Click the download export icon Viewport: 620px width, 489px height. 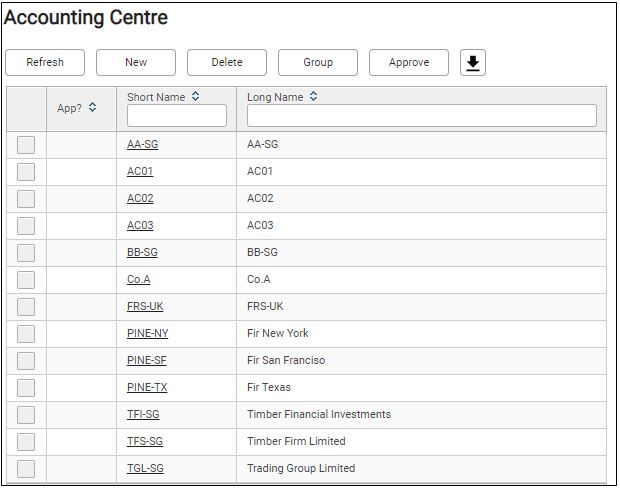click(473, 62)
